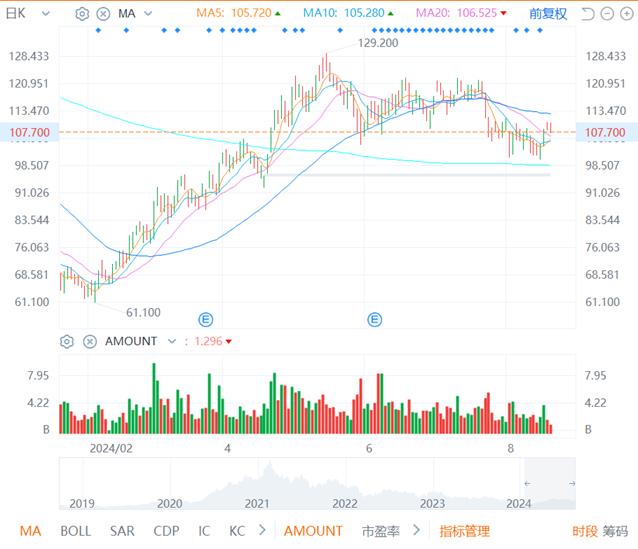Remove the AMOUNT indicator with the circled X
Screen dimensions: 638x549
[89, 341]
